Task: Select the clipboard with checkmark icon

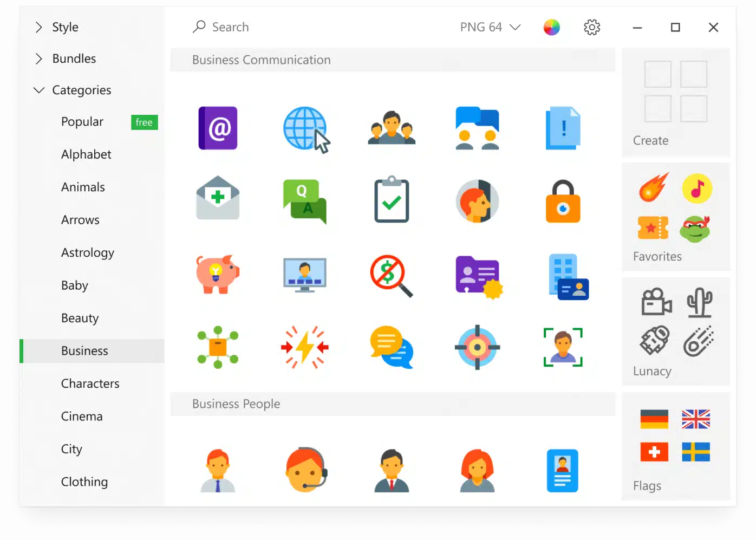Action: pos(391,200)
